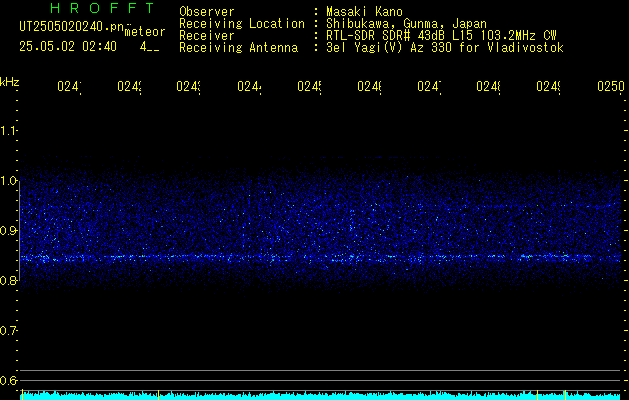Click the 0.9 kHz frequency label

9,231
